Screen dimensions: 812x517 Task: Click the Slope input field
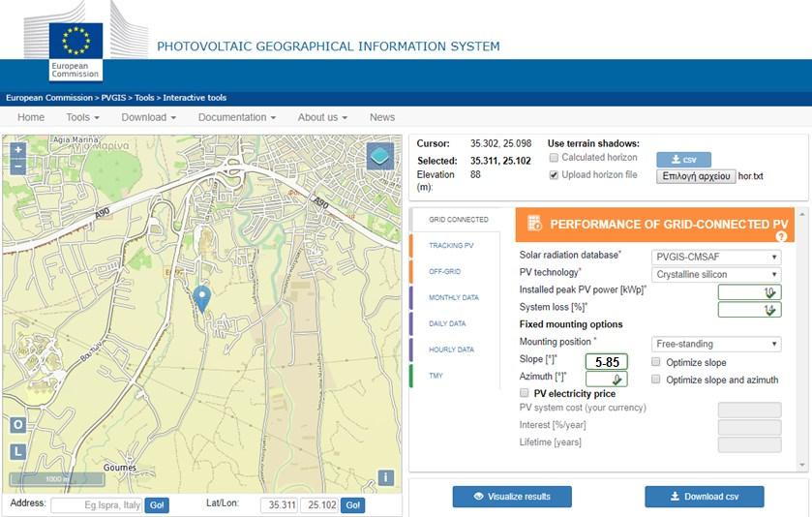coord(607,361)
